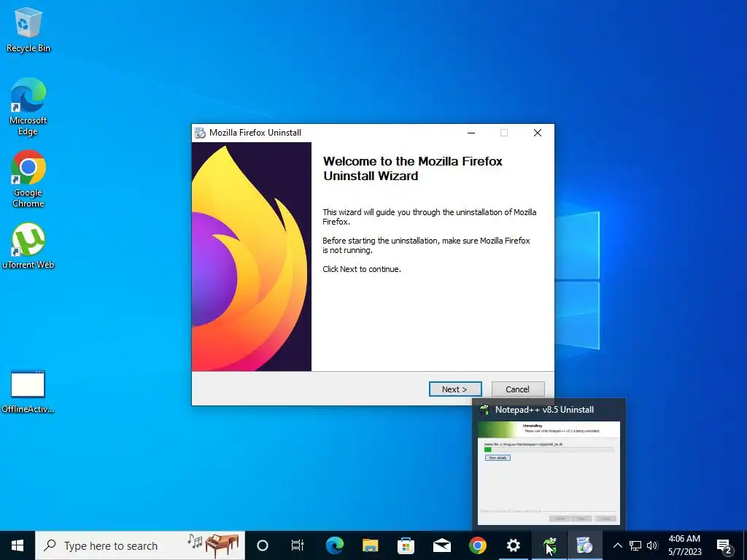Open Cortana from the taskbar
Screen dimensions: 747x560
pyautogui.click(x=263, y=545)
